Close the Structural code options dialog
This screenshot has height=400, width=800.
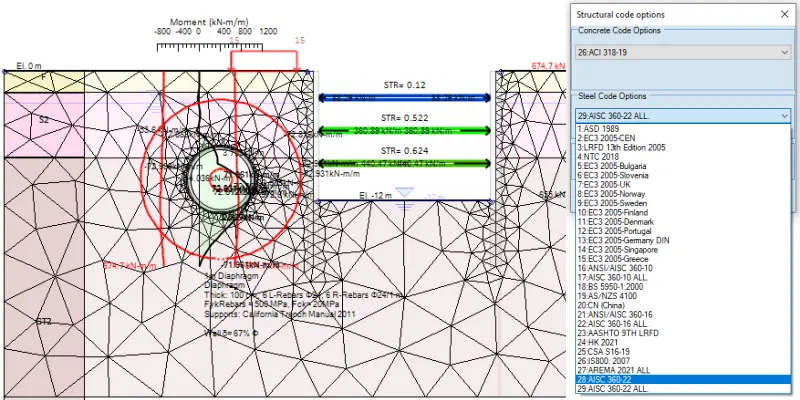(x=785, y=14)
